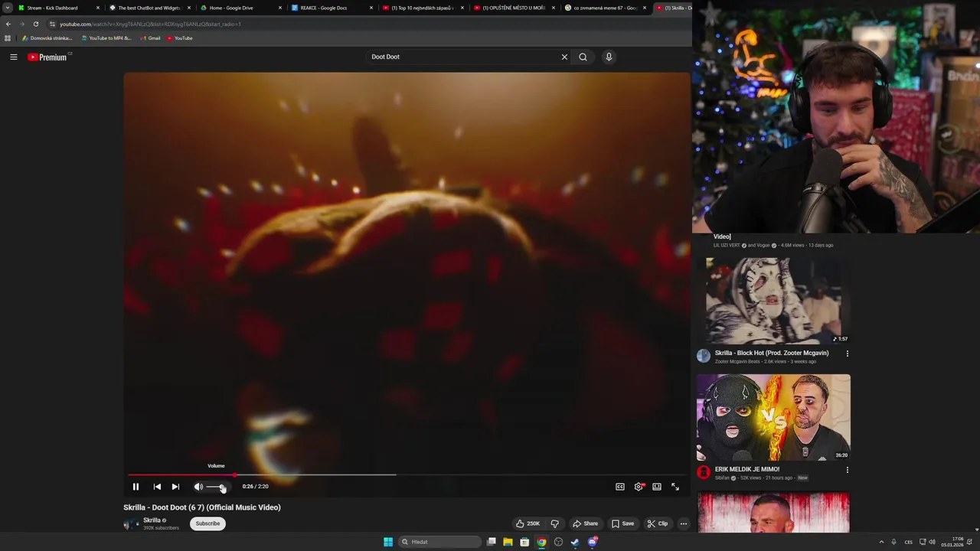Screen dimensions: 980x551
Task: Open Domovská stránka bookmark
Action: tap(47, 38)
